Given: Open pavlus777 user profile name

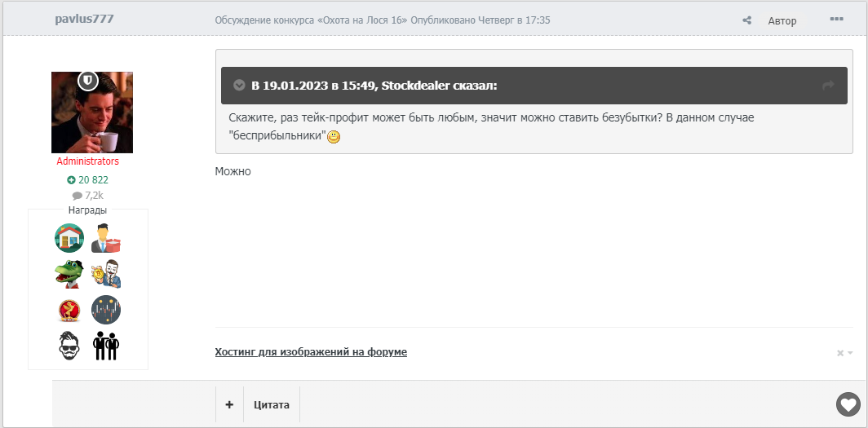Looking at the screenshot, I should coord(85,19).
